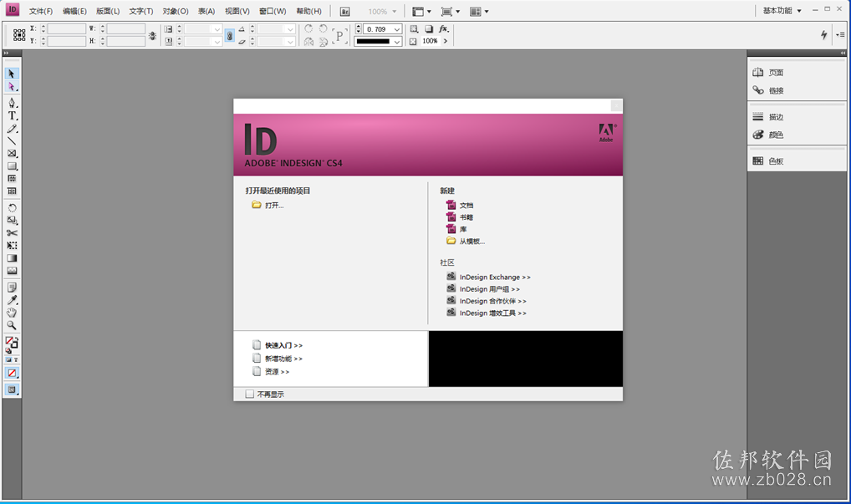Select the Hand tool
This screenshot has height=504, width=851.
[12, 313]
